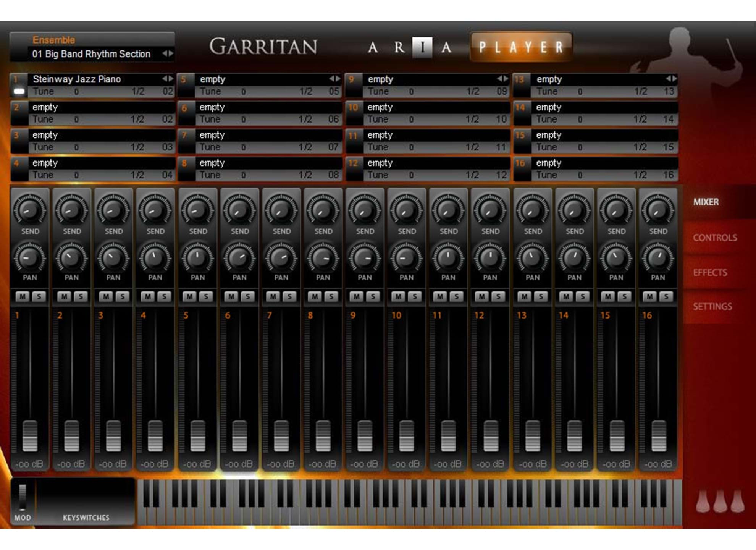Viewport: 756px width, 550px height.
Task: Solo mixer channel 14
Action: pos(583,296)
